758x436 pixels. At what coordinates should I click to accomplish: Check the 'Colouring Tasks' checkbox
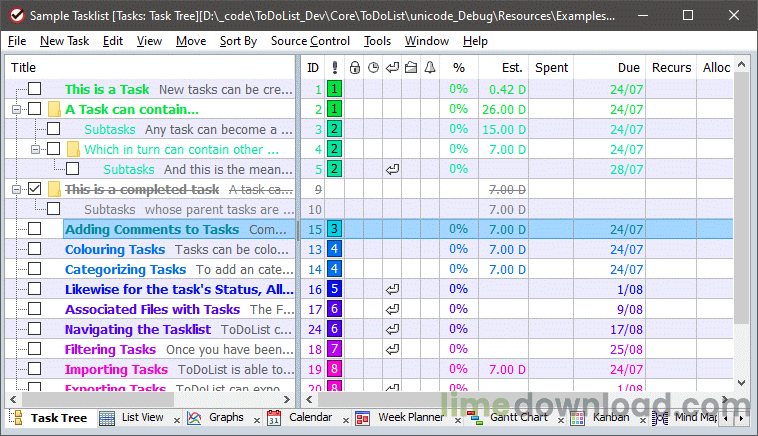coord(35,249)
